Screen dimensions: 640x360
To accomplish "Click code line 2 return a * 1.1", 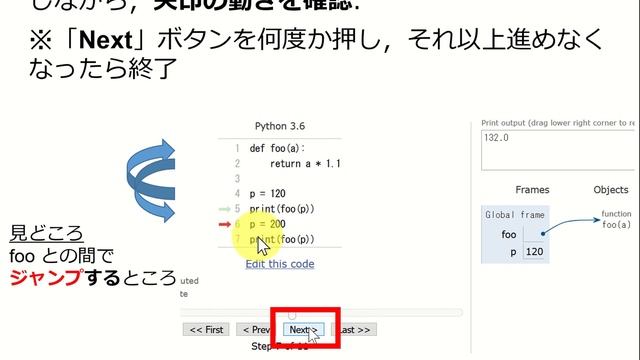I will tap(305, 164).
